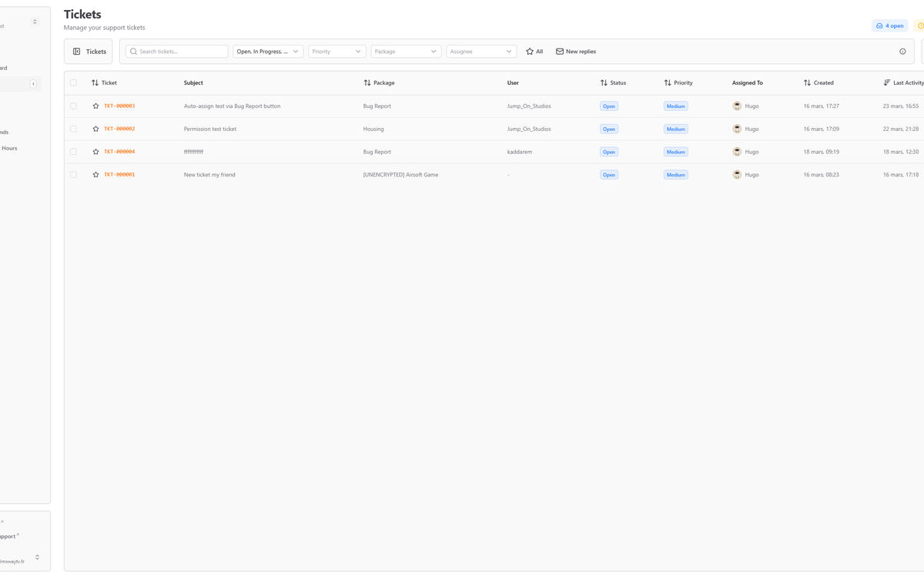The image size is (924, 578).
Task: Sort table by Created column
Action: point(819,82)
